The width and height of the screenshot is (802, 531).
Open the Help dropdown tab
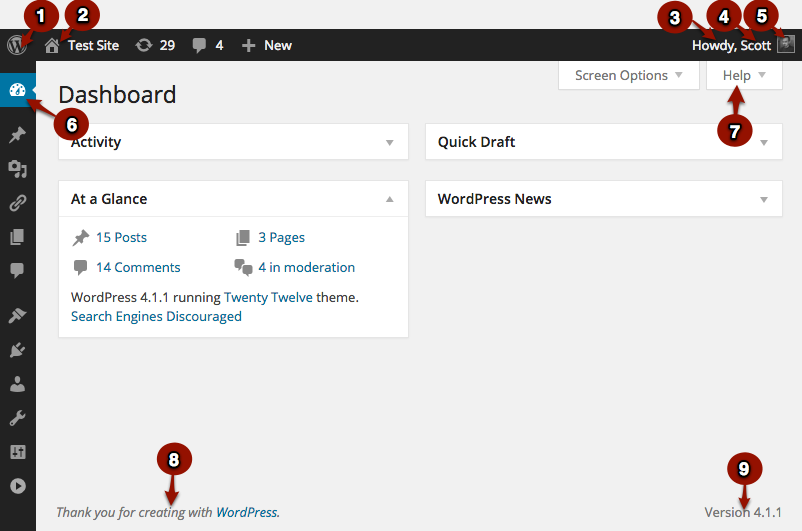(x=744, y=76)
